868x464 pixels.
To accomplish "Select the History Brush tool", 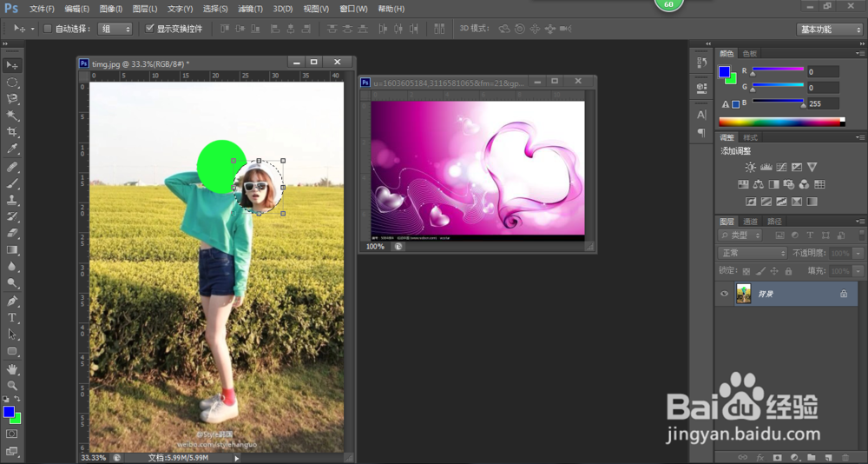I will pyautogui.click(x=11, y=216).
